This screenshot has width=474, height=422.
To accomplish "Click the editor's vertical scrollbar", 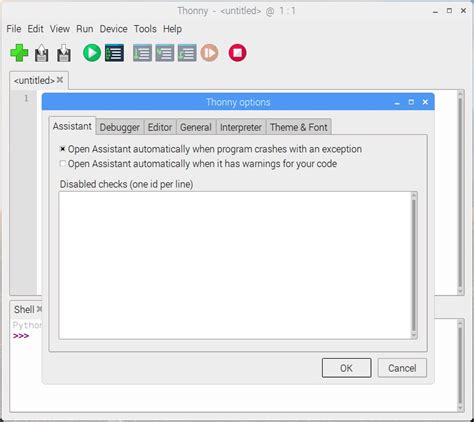I will click(460, 192).
